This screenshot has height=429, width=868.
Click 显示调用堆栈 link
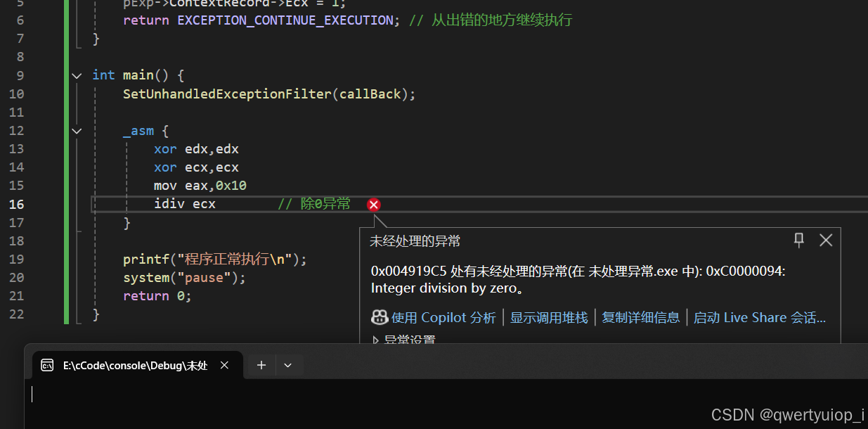click(549, 318)
